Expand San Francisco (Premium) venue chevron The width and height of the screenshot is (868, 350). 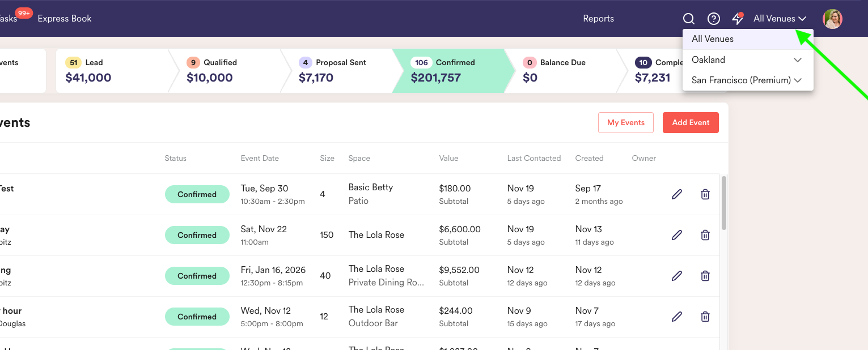798,80
